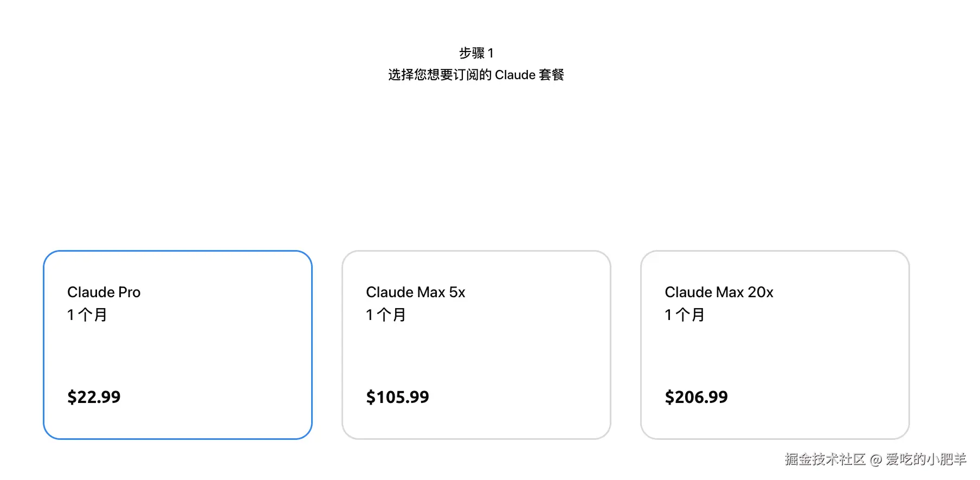Click the dollar sign of the $22.99 price
Screen dimensions: 980x480
[x=72, y=397]
